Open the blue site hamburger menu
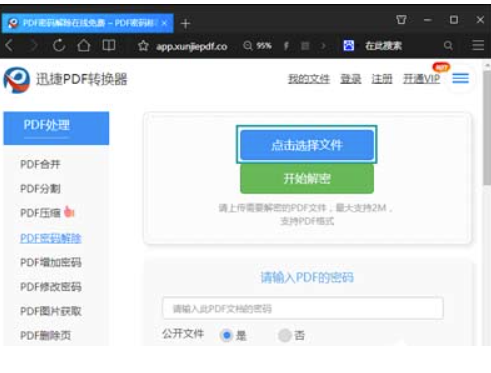The image size is (491, 373). pyautogui.click(x=460, y=79)
